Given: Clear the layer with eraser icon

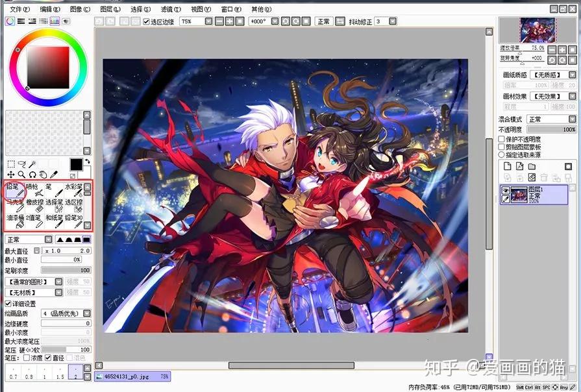Looking at the screenshot, I should click(532, 177).
